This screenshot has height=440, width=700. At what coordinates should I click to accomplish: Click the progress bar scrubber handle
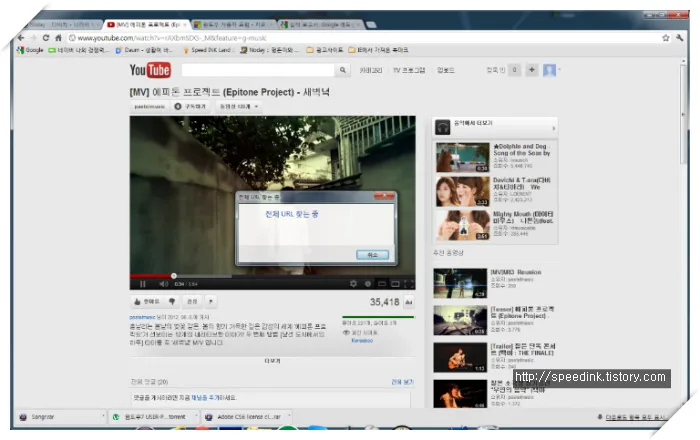click(174, 276)
